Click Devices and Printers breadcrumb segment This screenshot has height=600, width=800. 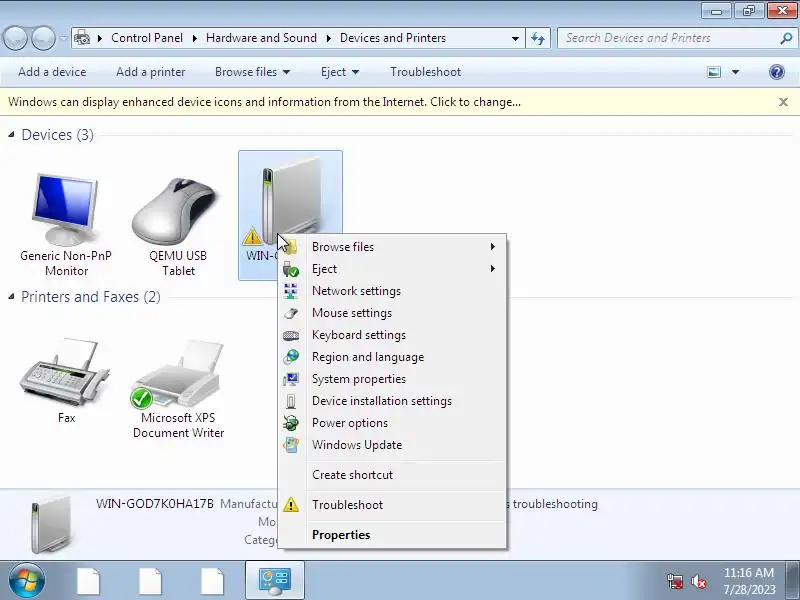point(393,38)
